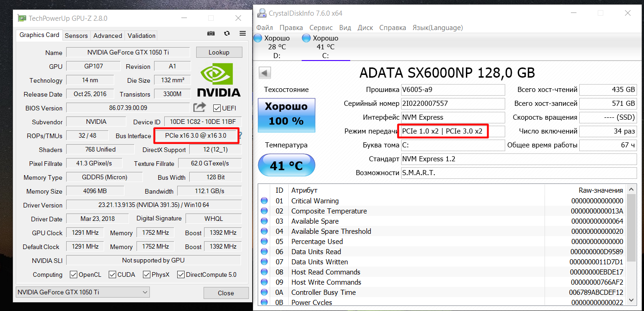Toggle the UEFI checkbox
The image size is (644, 311).
coord(217,108)
